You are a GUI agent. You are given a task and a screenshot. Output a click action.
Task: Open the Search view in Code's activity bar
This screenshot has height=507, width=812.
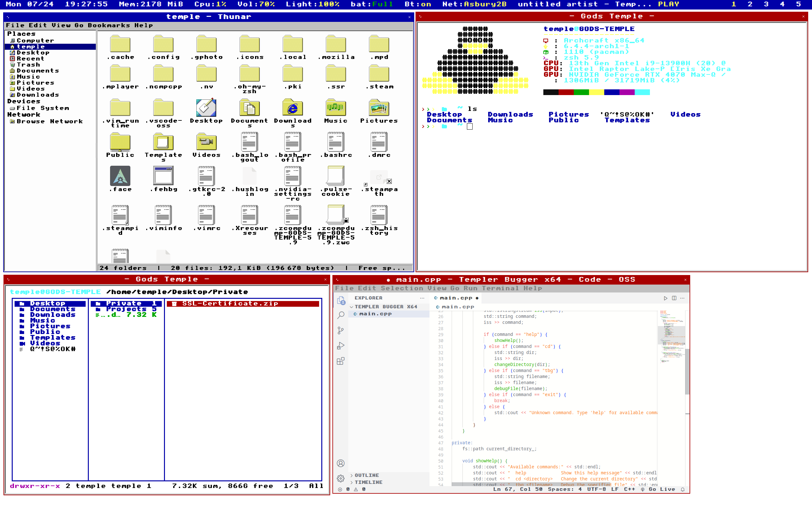(x=341, y=315)
